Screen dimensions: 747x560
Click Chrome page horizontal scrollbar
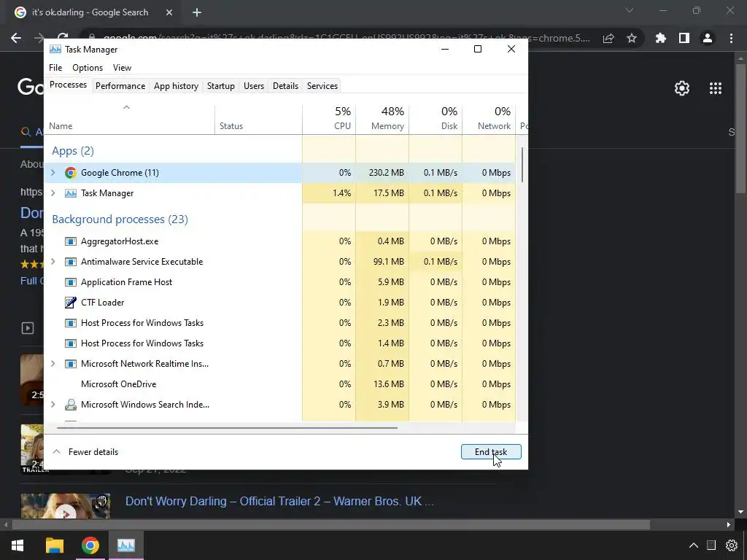pos(330,525)
